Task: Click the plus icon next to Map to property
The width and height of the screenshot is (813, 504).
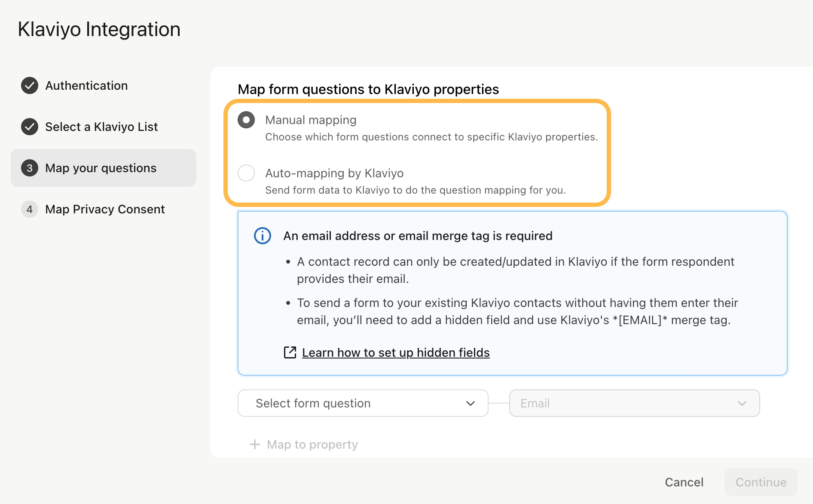Action: point(255,444)
